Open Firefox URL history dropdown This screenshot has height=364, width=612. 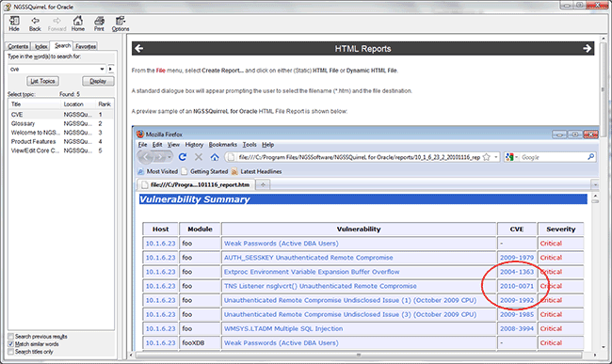point(496,157)
